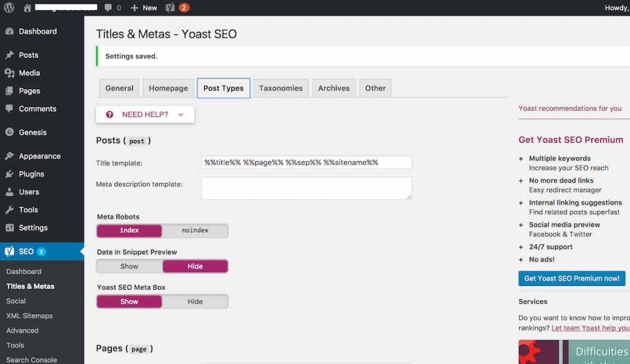
Task: Click the question mark help icon
Action: (110, 114)
